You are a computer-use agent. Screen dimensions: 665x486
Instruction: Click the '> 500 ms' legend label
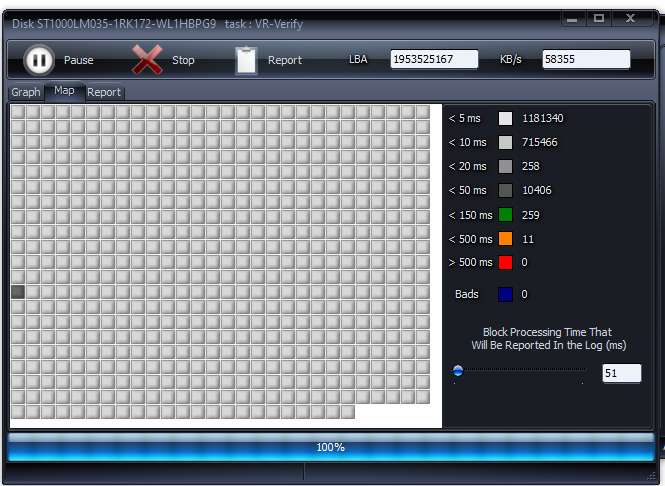pyautogui.click(x=470, y=263)
